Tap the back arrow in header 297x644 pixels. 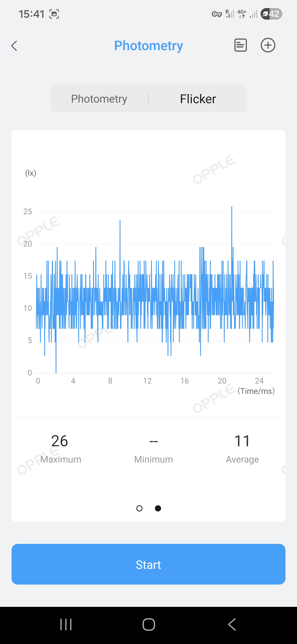pos(14,46)
